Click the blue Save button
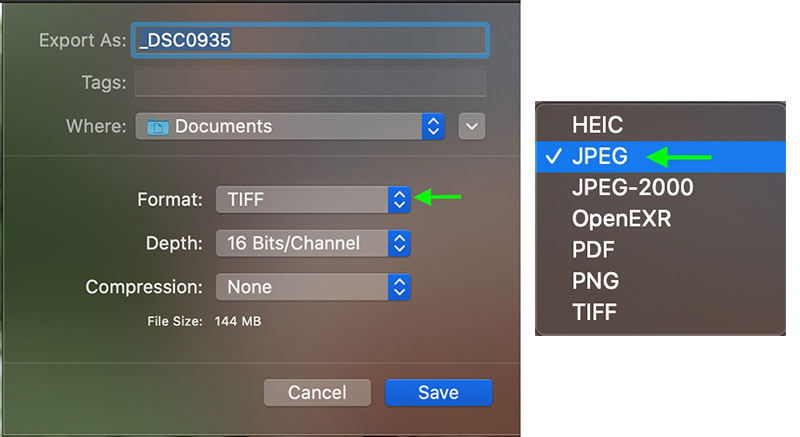Image resolution: width=800 pixels, height=437 pixels. click(438, 392)
